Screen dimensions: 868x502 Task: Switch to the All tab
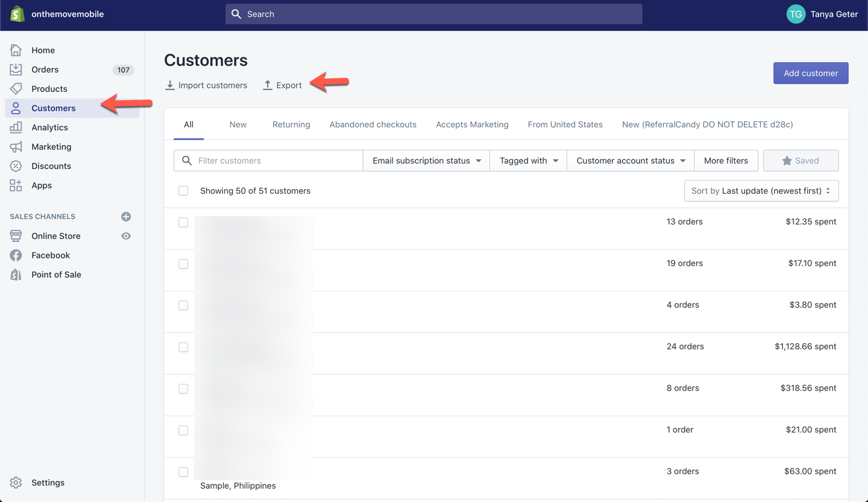pyautogui.click(x=189, y=124)
